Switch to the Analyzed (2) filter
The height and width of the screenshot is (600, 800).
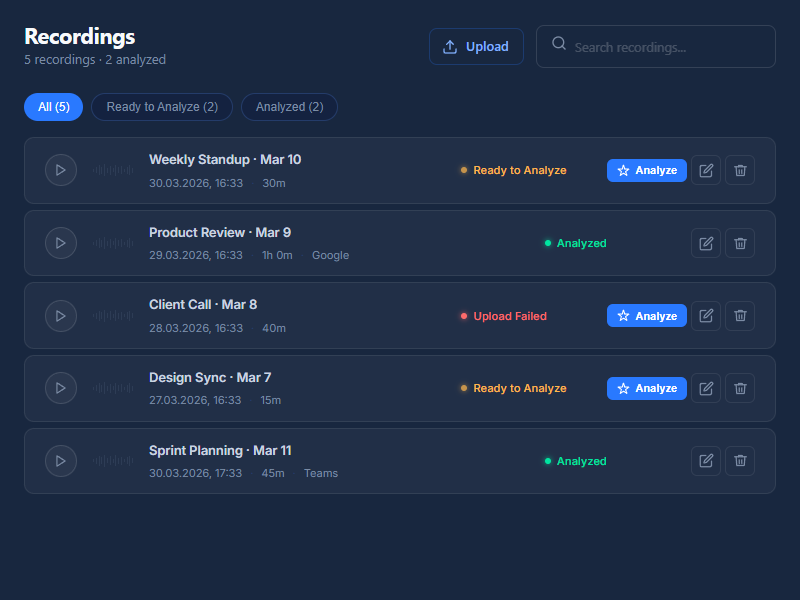click(x=289, y=107)
